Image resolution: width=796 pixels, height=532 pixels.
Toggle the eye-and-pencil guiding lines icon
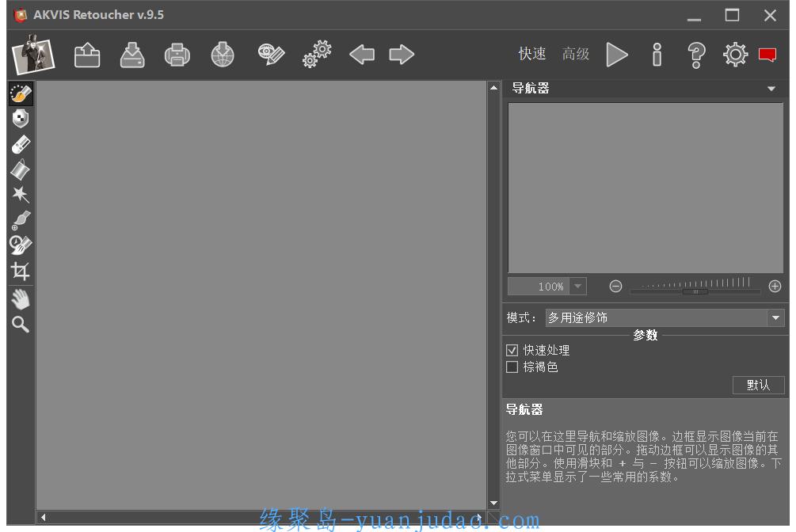tap(271, 55)
